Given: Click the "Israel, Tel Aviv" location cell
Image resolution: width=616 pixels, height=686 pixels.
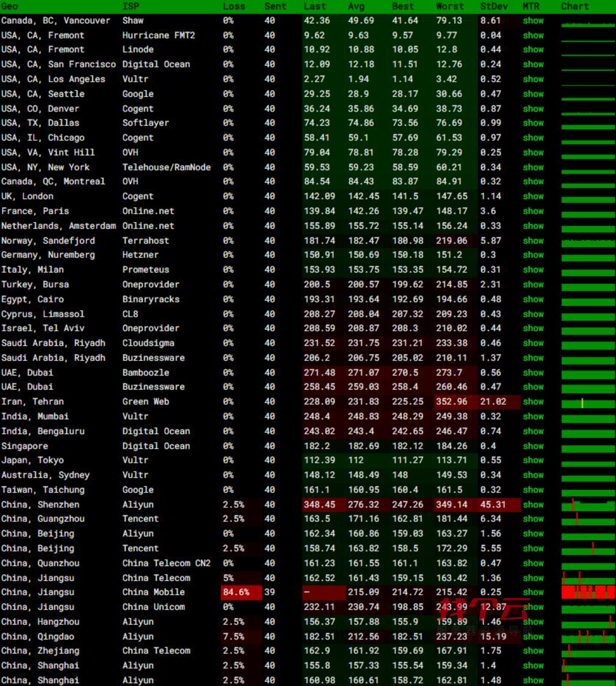Looking at the screenshot, I should point(42,328).
